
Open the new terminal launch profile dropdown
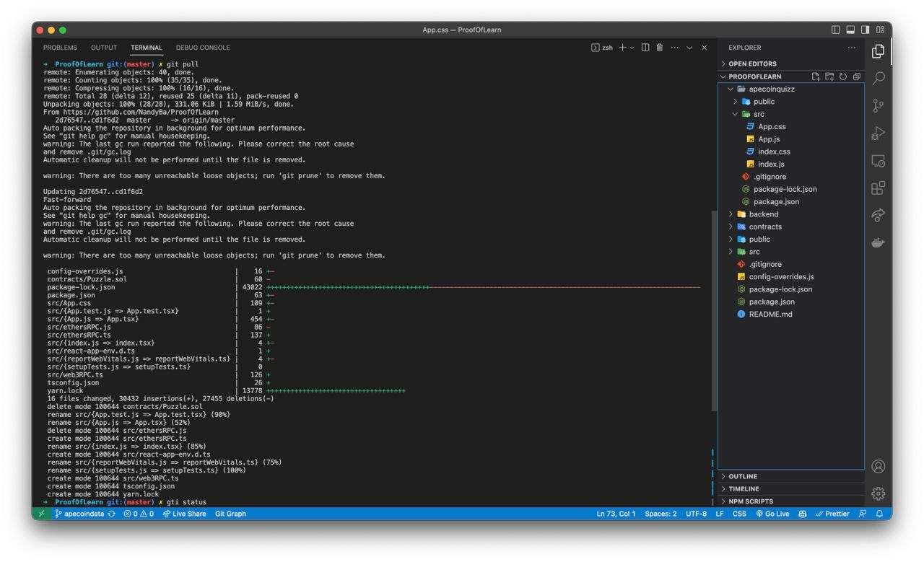pos(632,48)
